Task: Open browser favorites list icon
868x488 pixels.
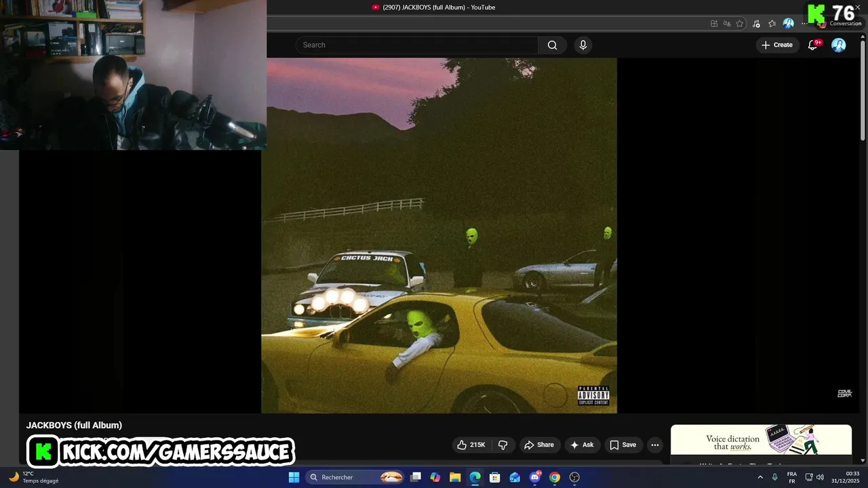Action: coord(772,23)
